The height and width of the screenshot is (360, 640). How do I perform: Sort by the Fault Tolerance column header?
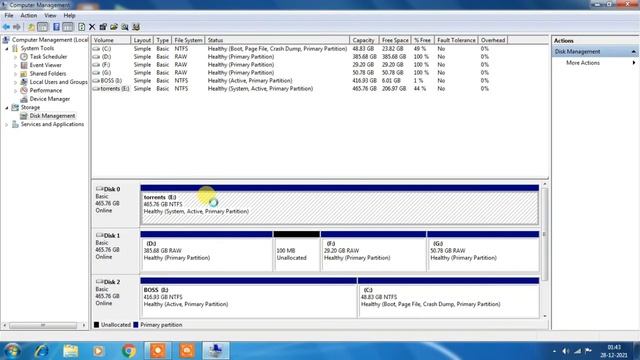[x=456, y=40]
